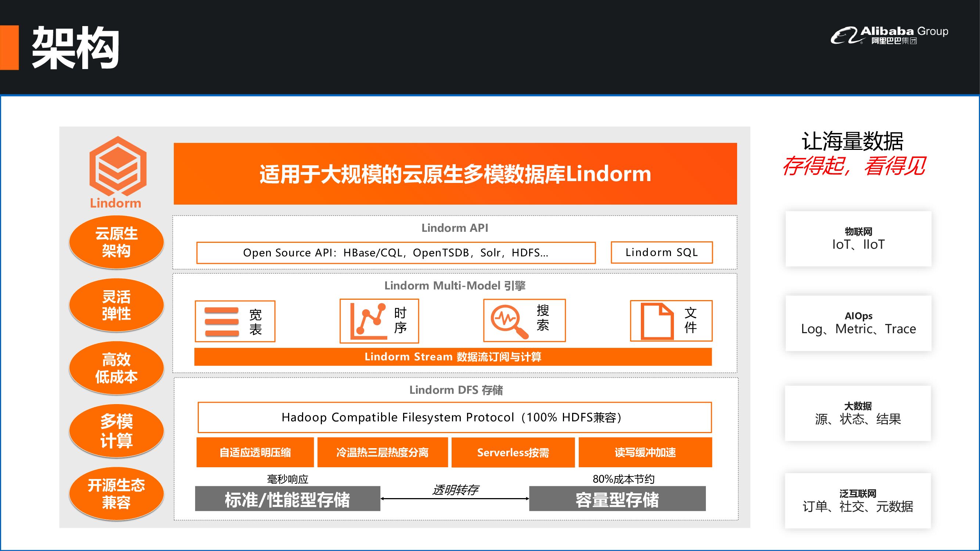This screenshot has width=980, height=551.
Task: Click the wide table (宽表) bars icon
Action: coord(222,322)
